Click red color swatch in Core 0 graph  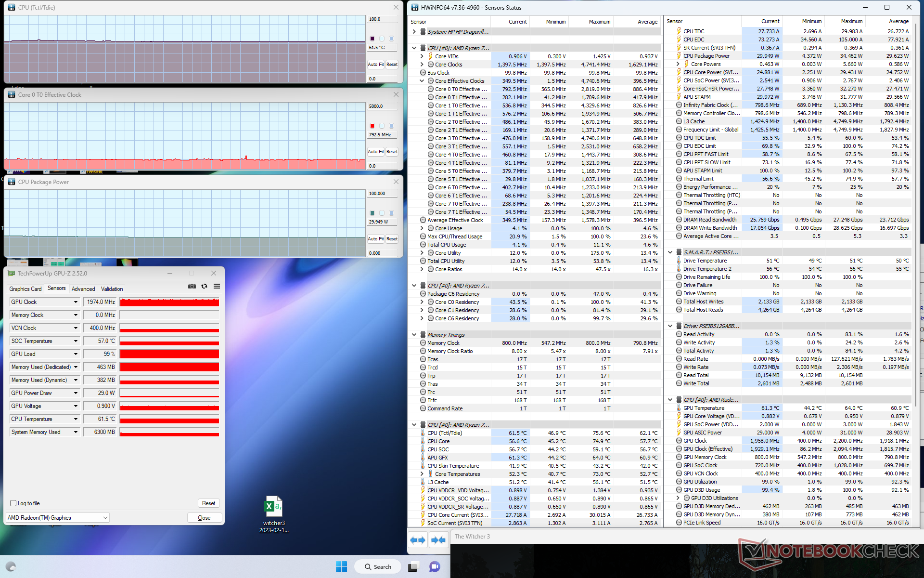(x=372, y=126)
